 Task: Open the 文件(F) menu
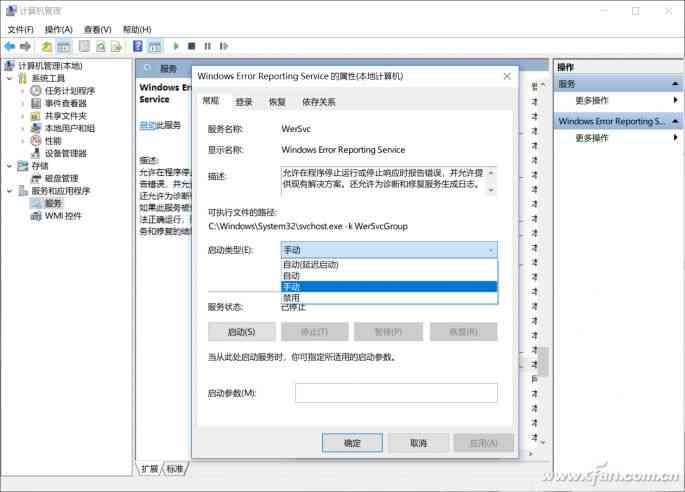pos(21,29)
